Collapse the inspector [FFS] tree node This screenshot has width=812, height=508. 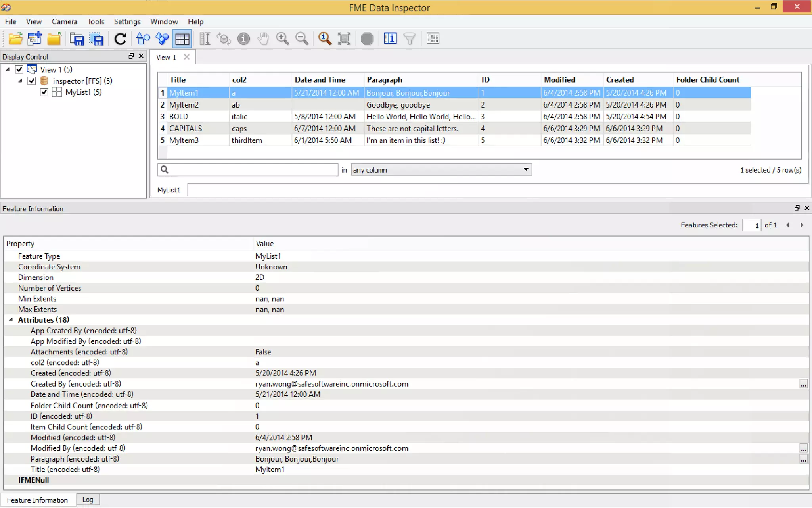20,81
